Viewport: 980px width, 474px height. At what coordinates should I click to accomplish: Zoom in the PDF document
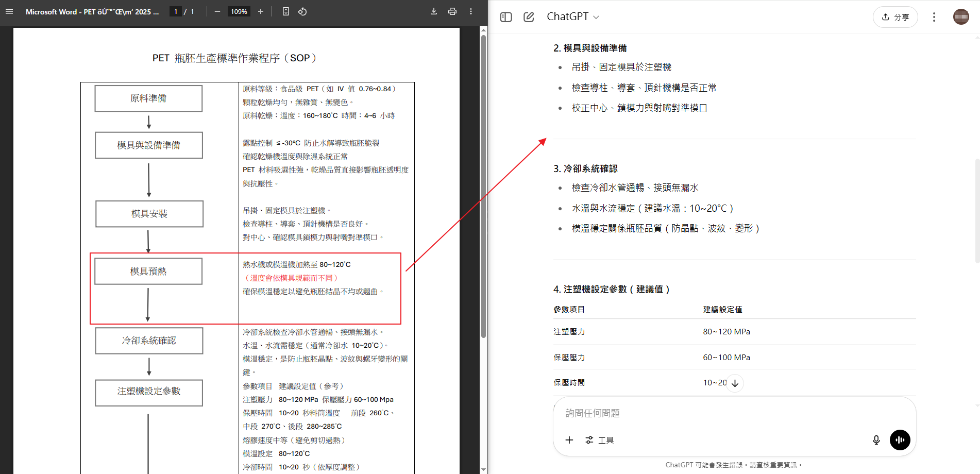click(261, 11)
